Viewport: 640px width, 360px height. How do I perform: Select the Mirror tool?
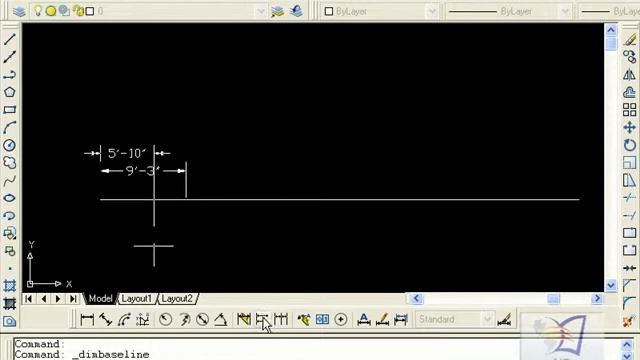(x=629, y=74)
